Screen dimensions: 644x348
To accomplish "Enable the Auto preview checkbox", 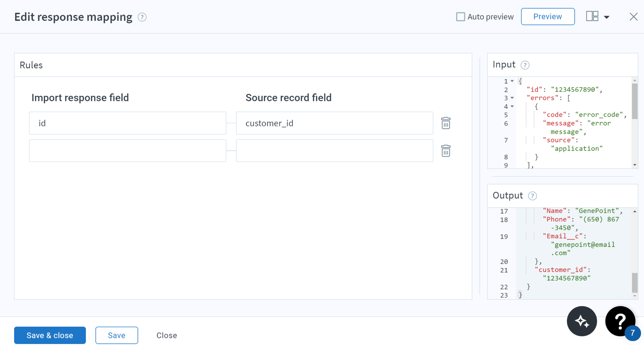I will click(460, 16).
